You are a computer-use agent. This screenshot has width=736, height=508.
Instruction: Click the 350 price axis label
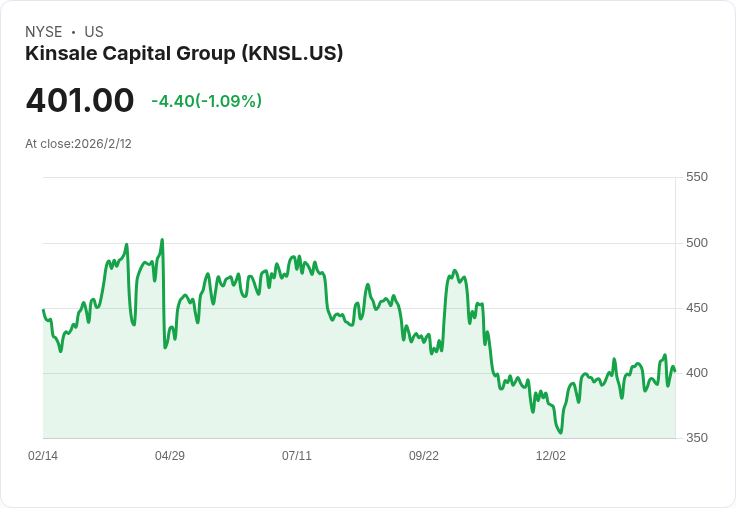696,438
